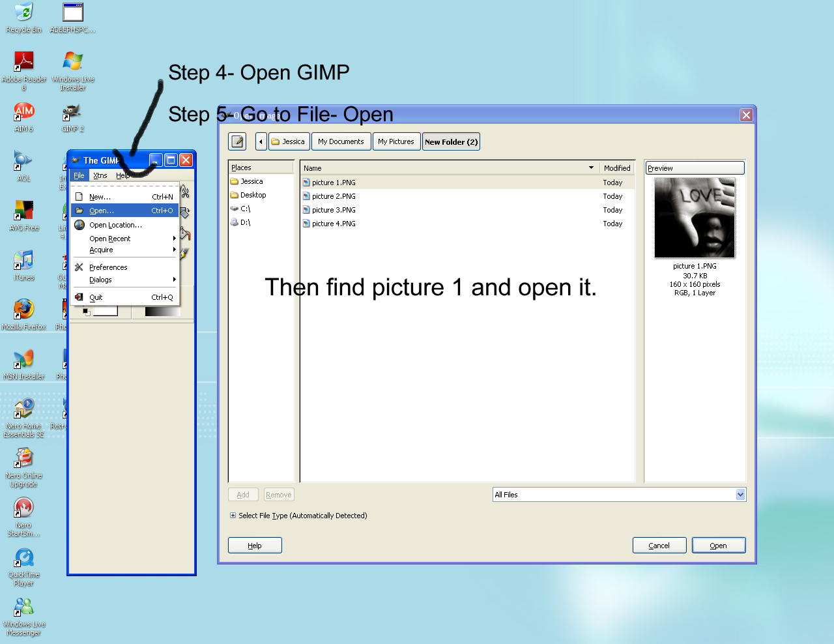Click the Cancel button

coord(659,546)
